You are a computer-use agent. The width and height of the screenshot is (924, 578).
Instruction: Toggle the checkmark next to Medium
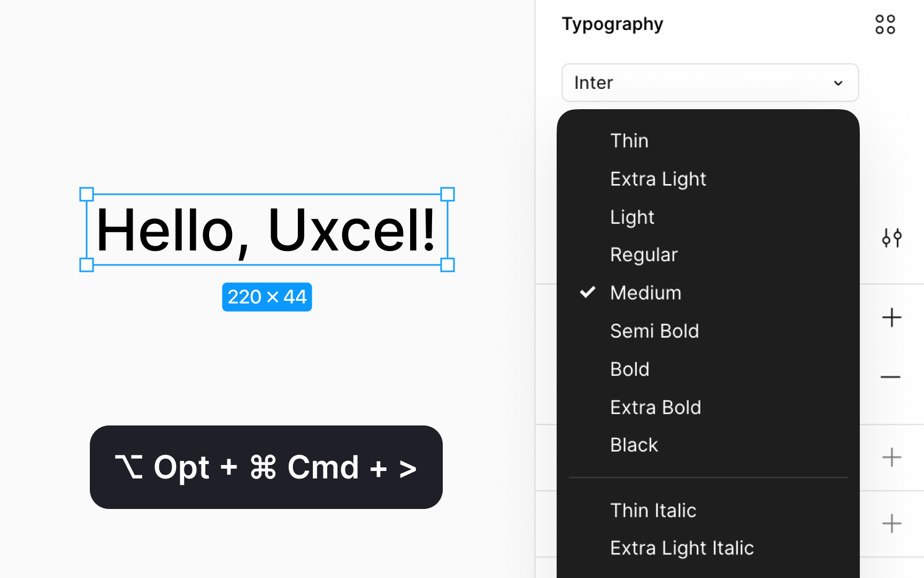[x=588, y=293]
